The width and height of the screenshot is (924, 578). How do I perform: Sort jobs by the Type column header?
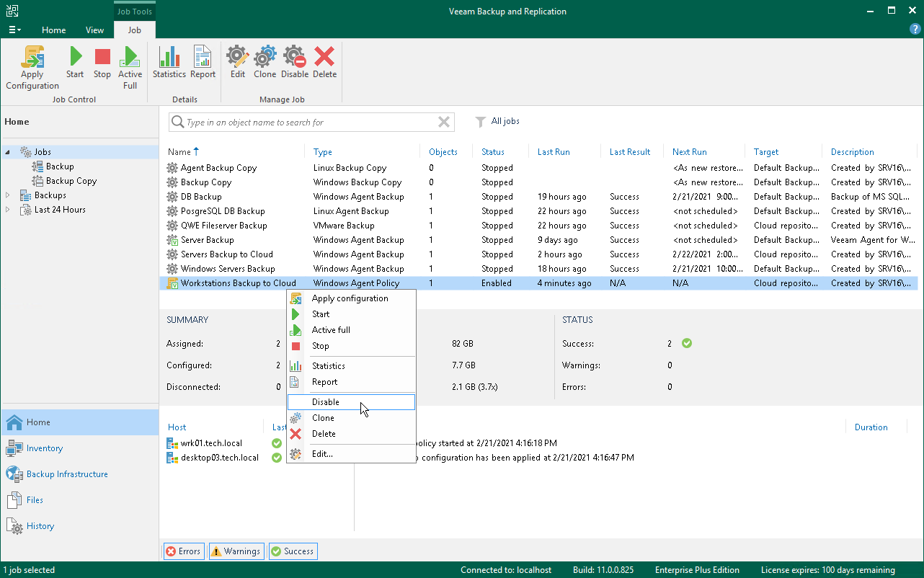pos(323,152)
